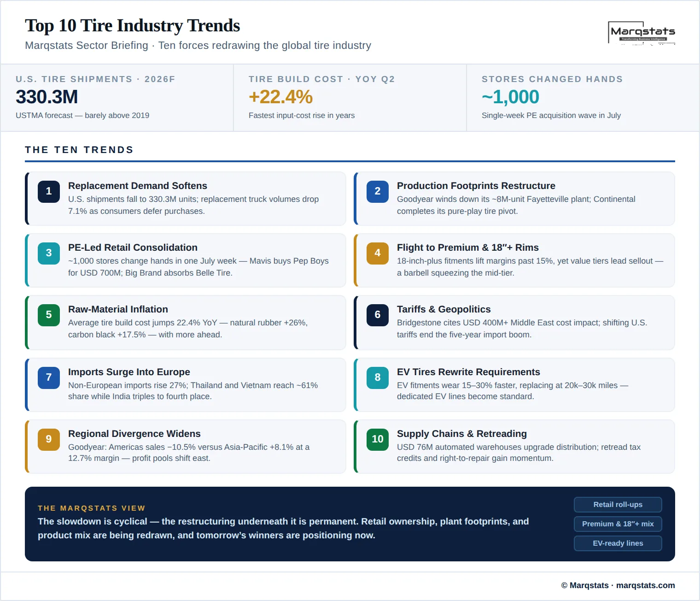Image resolution: width=700 pixels, height=601 pixels.
Task: Click the number 2 badge beside Production Footprints Restructure
Action: [378, 191]
